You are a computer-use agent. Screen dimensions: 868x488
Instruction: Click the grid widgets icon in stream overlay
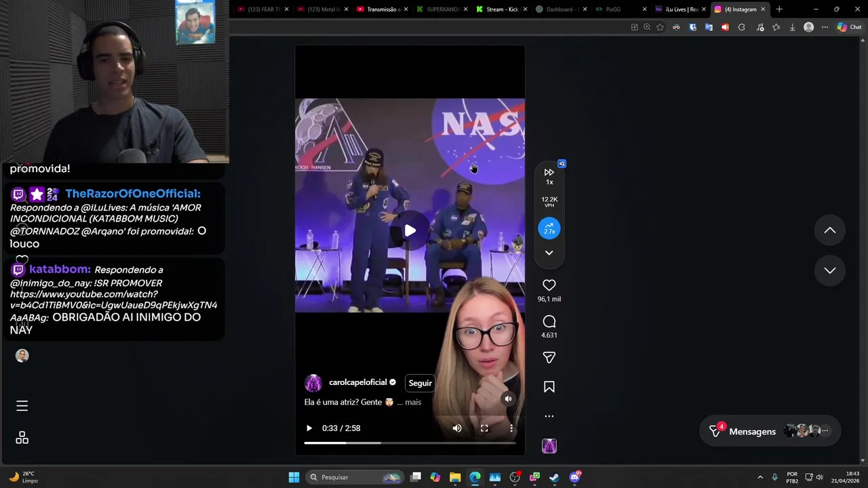[22, 438]
